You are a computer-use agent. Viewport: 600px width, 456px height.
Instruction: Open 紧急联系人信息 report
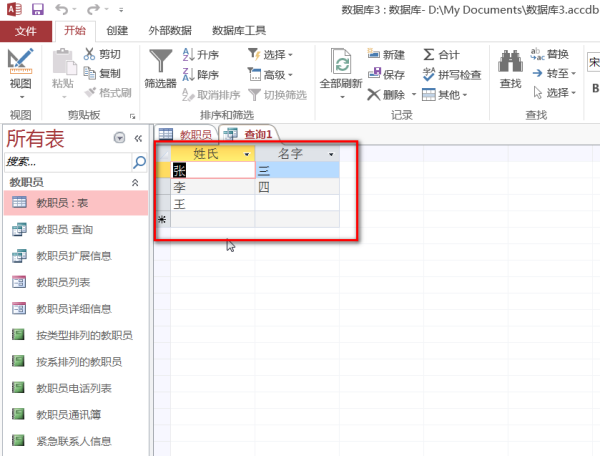pyautogui.click(x=76, y=441)
